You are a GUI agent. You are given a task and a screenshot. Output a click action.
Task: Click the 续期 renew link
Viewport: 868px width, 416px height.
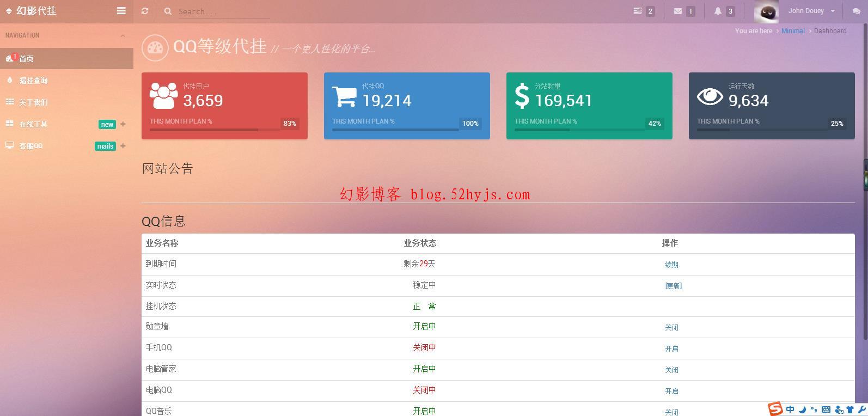pyautogui.click(x=671, y=265)
